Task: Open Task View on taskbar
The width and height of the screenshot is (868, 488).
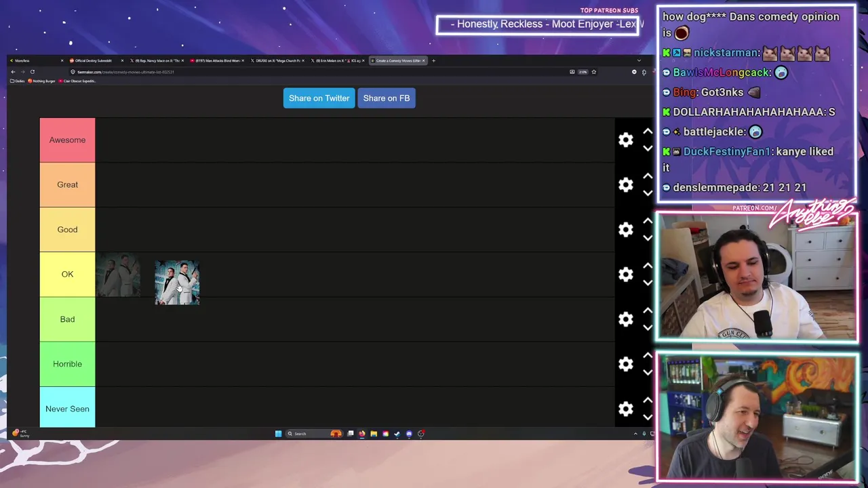Action: (x=351, y=434)
